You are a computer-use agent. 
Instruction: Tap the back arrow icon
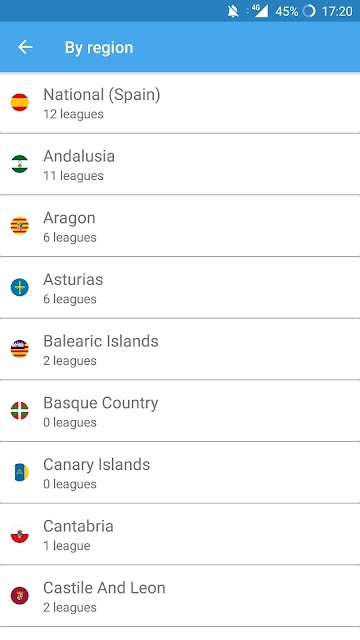coord(25,47)
